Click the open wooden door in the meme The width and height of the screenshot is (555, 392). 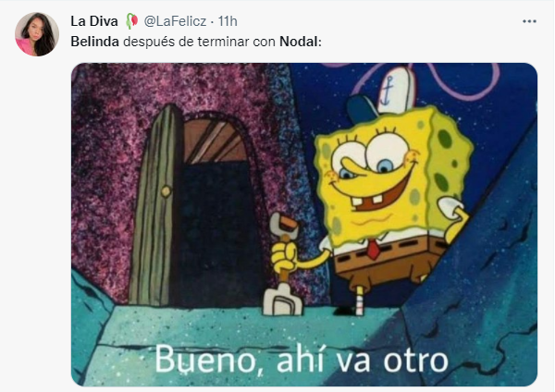click(155, 207)
